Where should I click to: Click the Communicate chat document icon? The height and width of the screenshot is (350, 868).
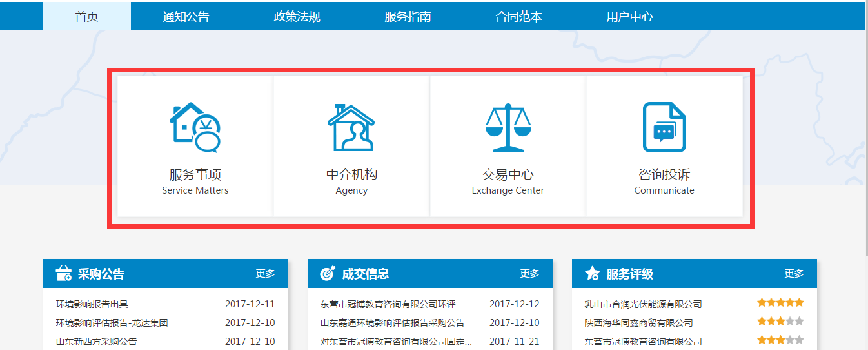pyautogui.click(x=664, y=127)
